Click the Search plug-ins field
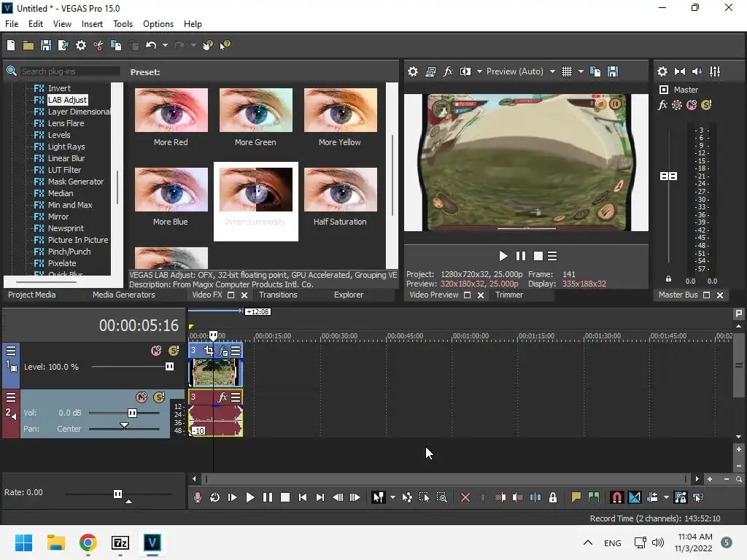Image resolution: width=747 pixels, height=560 pixels. pyautogui.click(x=69, y=71)
